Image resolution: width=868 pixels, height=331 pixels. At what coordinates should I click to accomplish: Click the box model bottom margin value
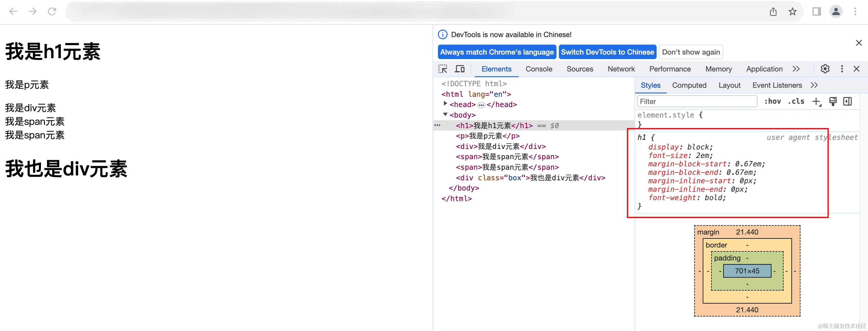point(747,310)
